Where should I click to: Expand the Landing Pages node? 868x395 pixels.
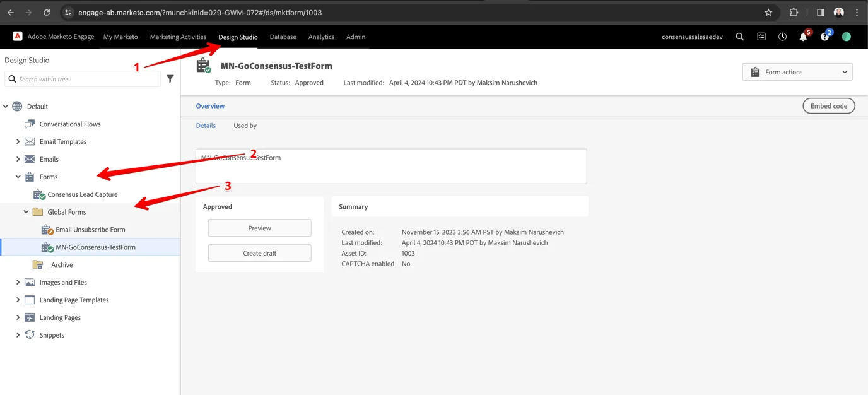[18, 317]
